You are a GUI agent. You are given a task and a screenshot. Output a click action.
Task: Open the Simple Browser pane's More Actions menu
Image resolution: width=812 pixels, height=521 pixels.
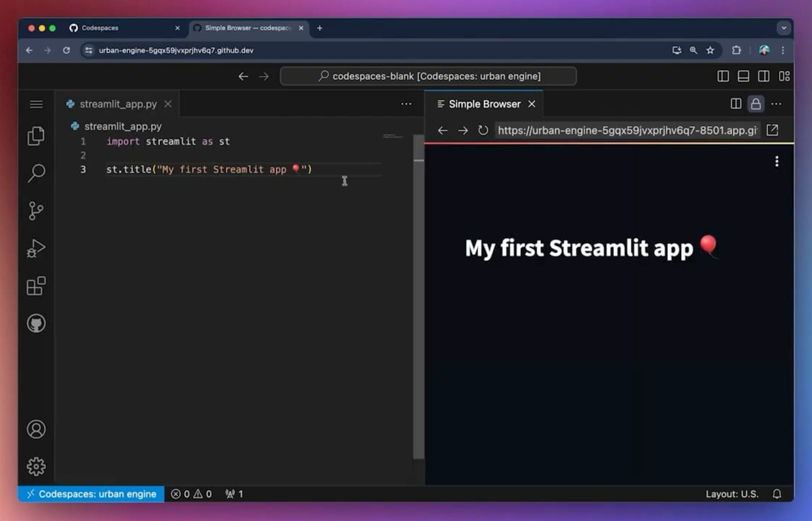(776, 104)
